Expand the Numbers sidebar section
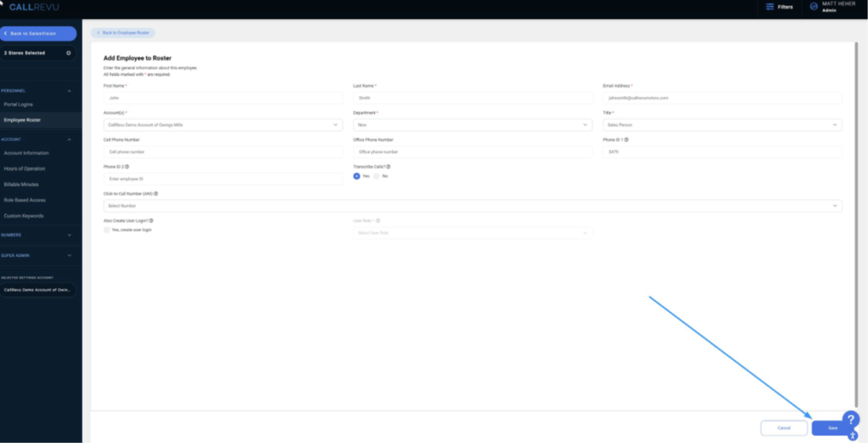Viewport: 868px width, 443px height. pyautogui.click(x=69, y=235)
